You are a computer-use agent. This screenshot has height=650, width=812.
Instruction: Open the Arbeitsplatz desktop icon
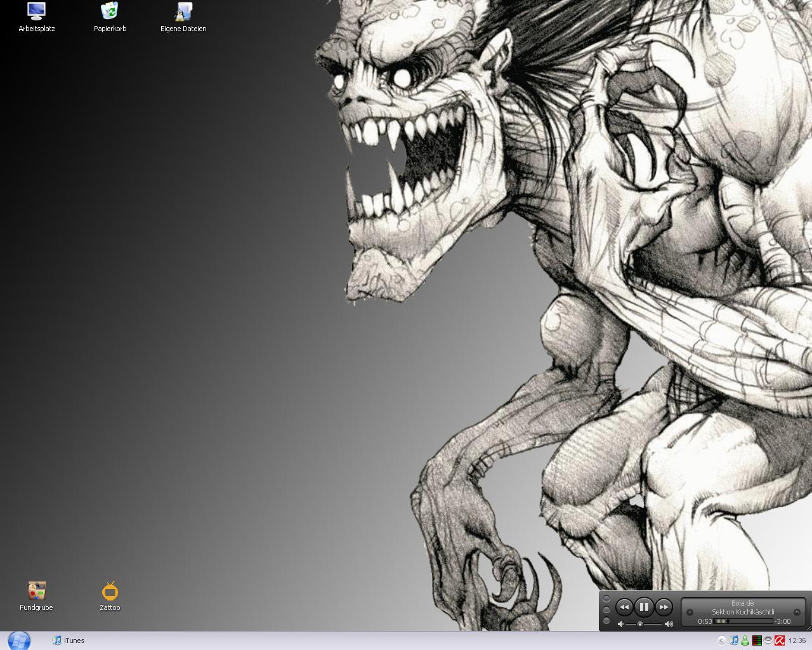pos(36,17)
